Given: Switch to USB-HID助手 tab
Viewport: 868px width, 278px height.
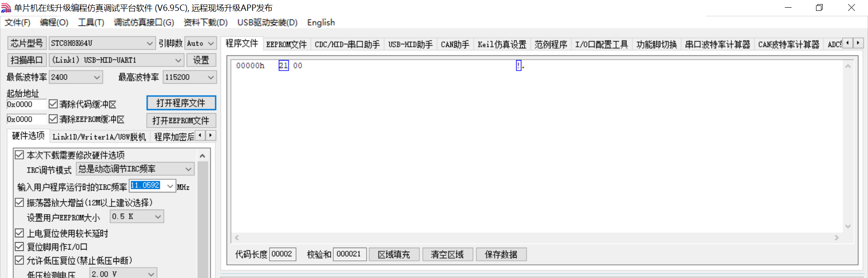Looking at the screenshot, I should (x=410, y=44).
